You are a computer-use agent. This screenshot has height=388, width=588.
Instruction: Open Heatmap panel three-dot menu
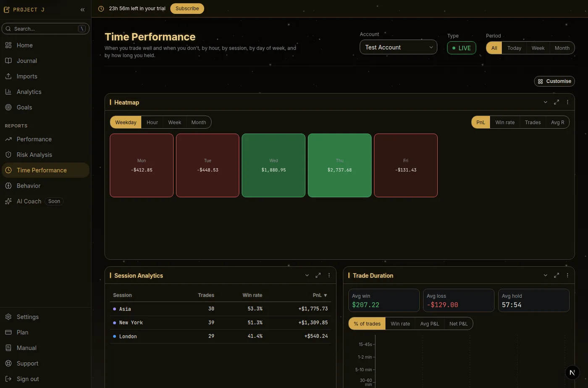click(x=567, y=102)
